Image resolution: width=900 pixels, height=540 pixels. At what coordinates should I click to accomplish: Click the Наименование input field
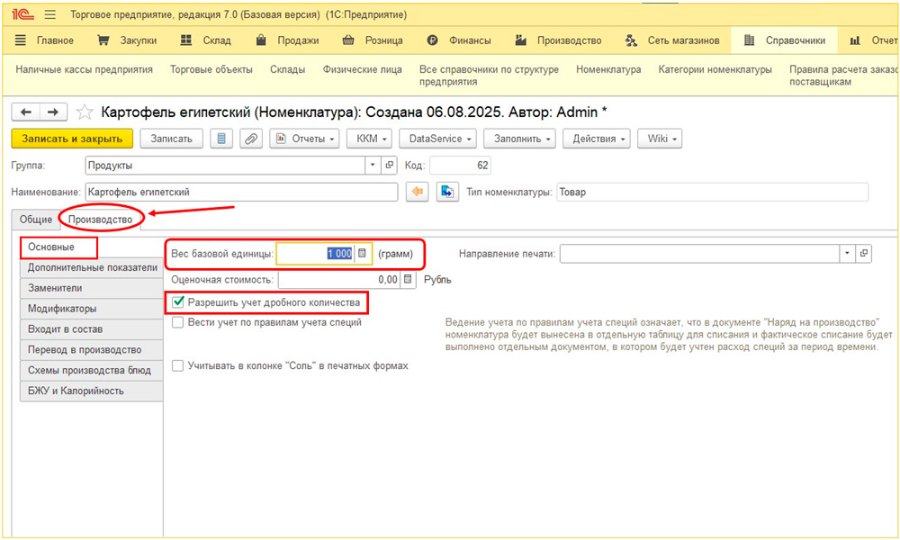click(241, 192)
